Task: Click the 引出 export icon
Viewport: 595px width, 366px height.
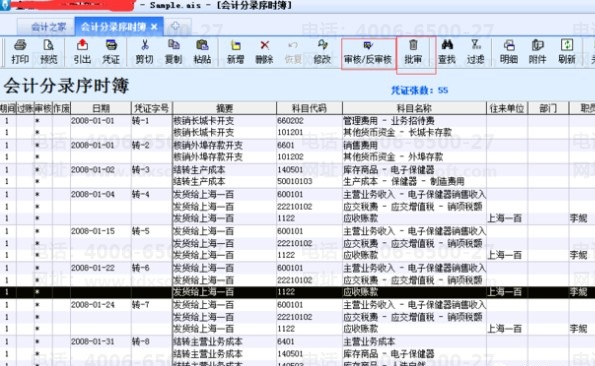Action: tap(82, 45)
